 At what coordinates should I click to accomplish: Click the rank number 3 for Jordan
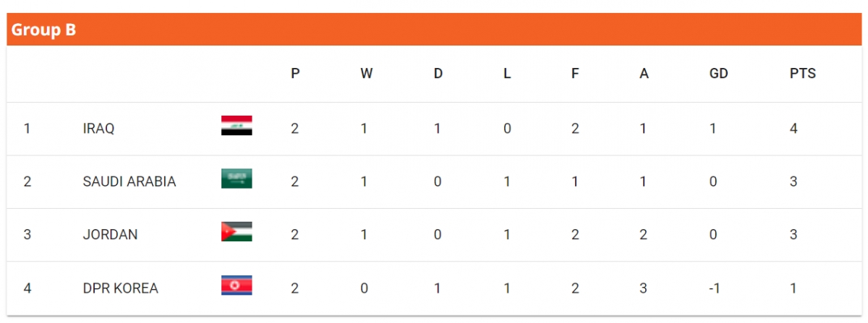pyautogui.click(x=27, y=235)
